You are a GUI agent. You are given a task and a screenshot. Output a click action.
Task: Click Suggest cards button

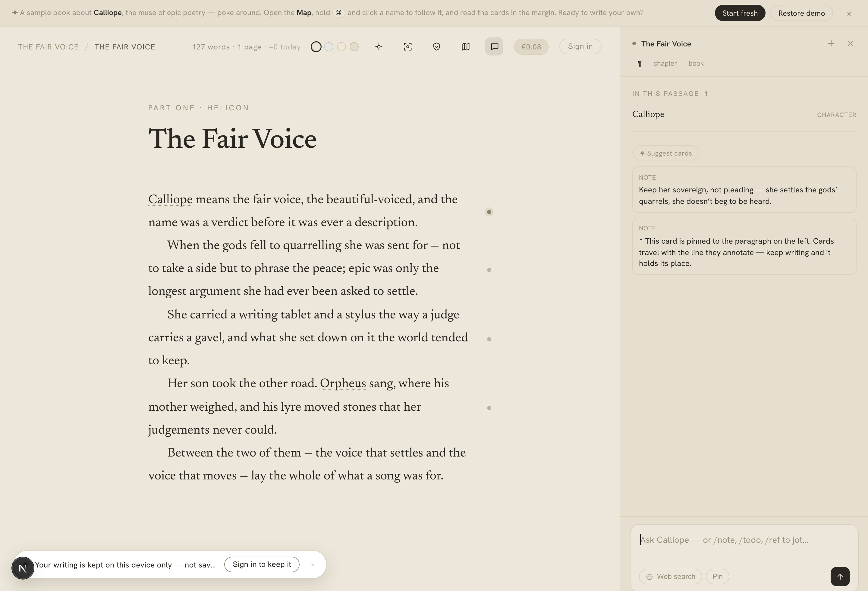click(665, 153)
